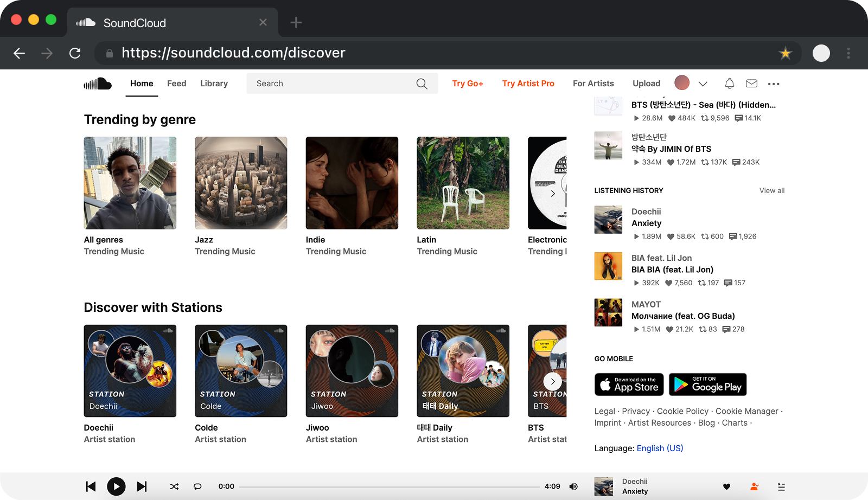Open the three-dot more menu in header

click(774, 84)
